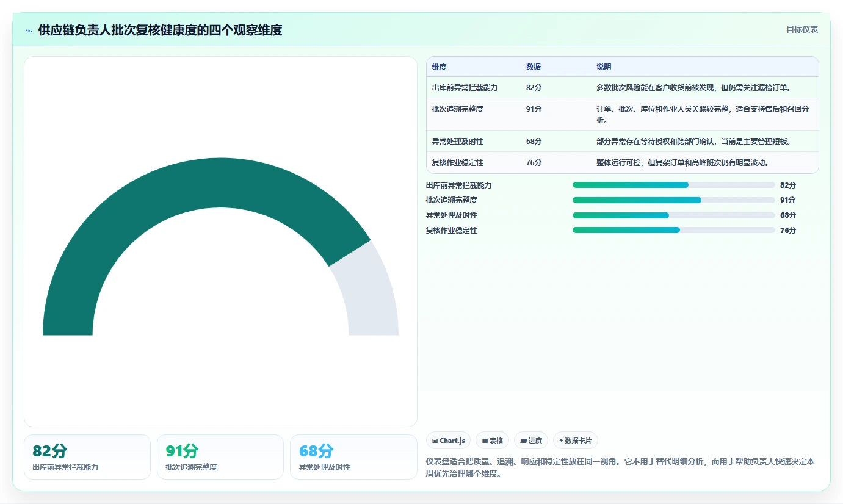Click the 批次追溯完整度 progress bar

point(674,200)
